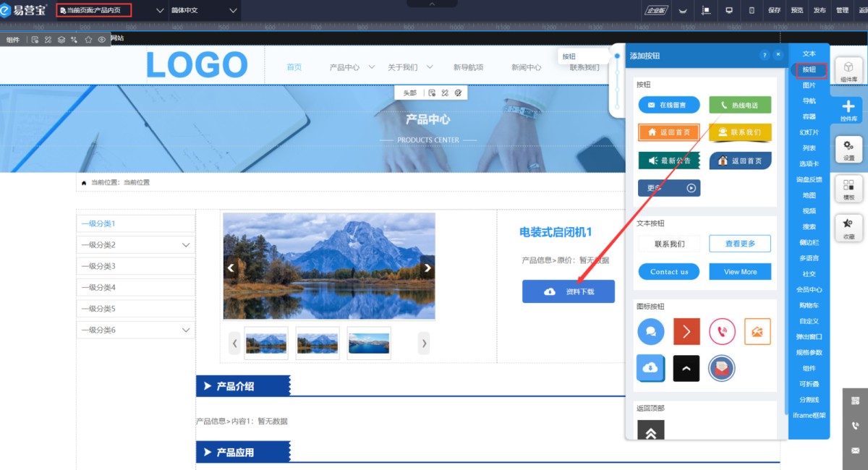Select the 选项卡 control tab

(809, 164)
